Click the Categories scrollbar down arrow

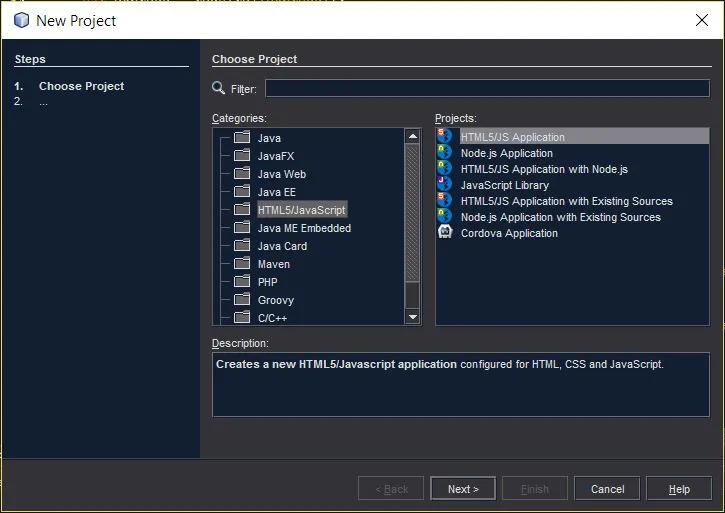412,317
